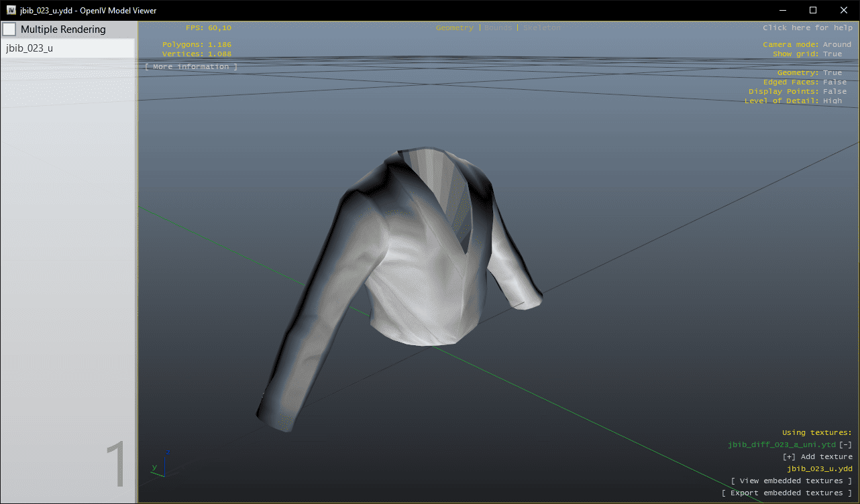The height and width of the screenshot is (504, 860).
Task: Click Export embedded textures
Action: [x=786, y=493]
